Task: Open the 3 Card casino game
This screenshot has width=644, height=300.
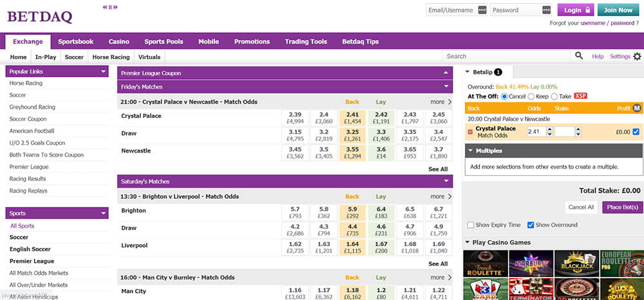Action: [x=485, y=289]
